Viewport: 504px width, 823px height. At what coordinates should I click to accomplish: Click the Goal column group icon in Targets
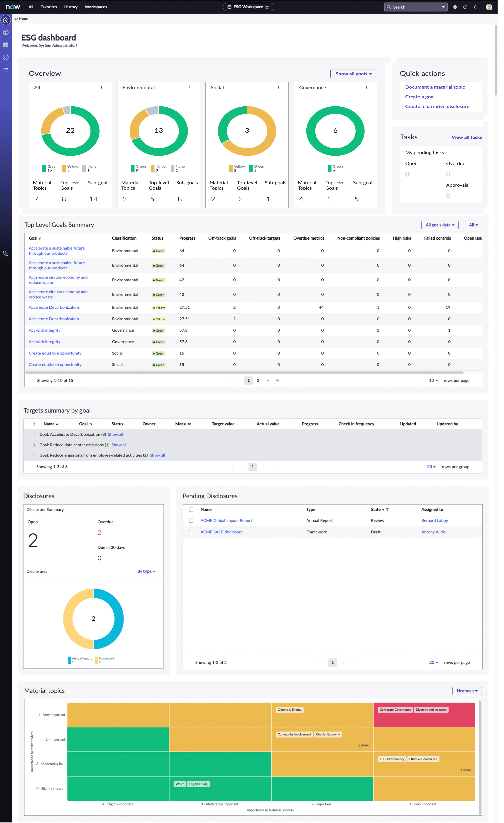point(90,424)
